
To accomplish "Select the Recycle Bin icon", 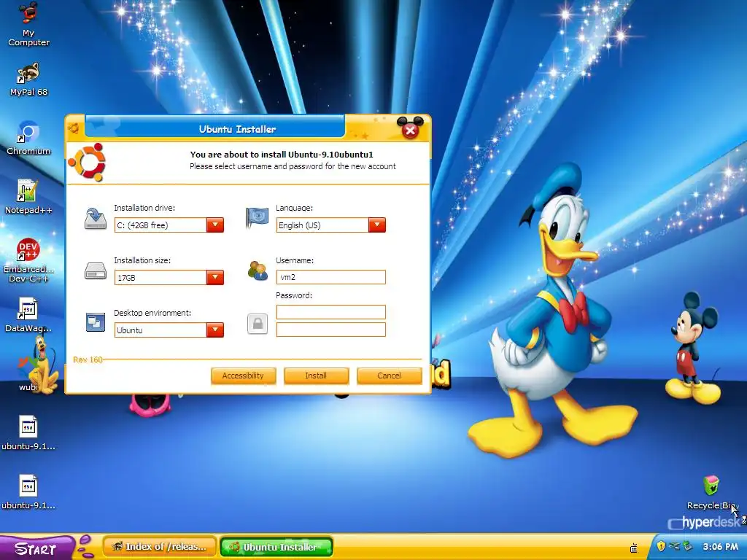I will point(711,492).
